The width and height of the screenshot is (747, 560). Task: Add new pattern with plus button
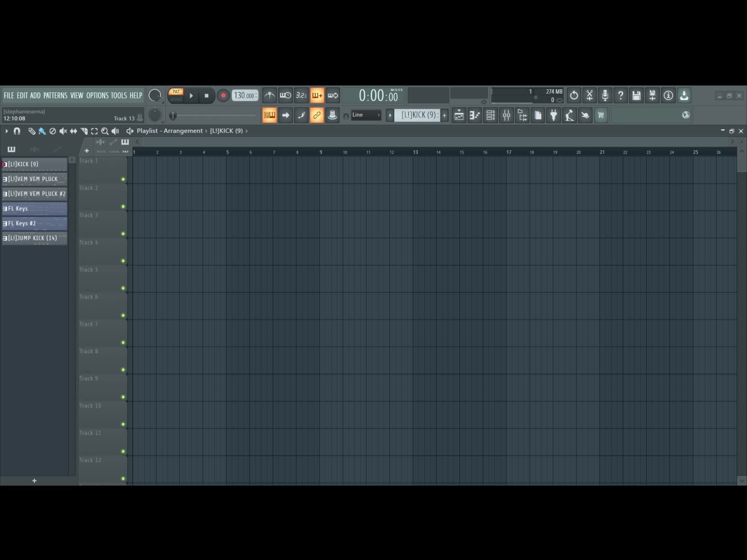click(x=444, y=115)
